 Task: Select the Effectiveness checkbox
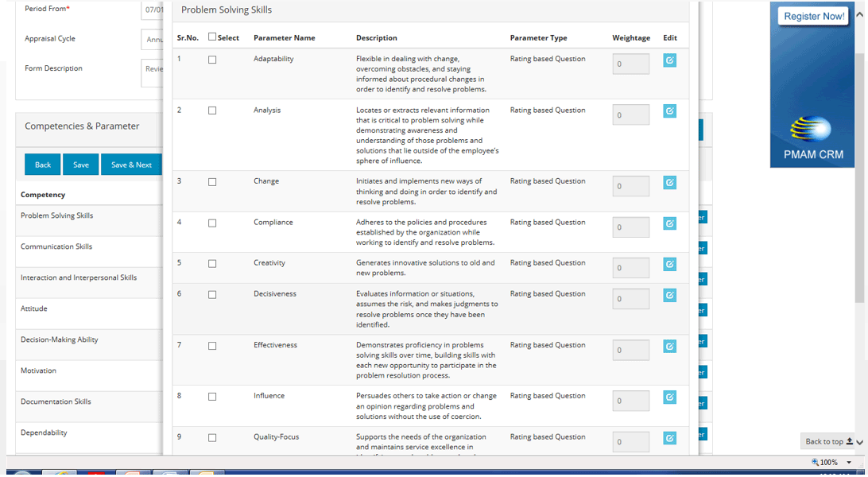point(212,346)
